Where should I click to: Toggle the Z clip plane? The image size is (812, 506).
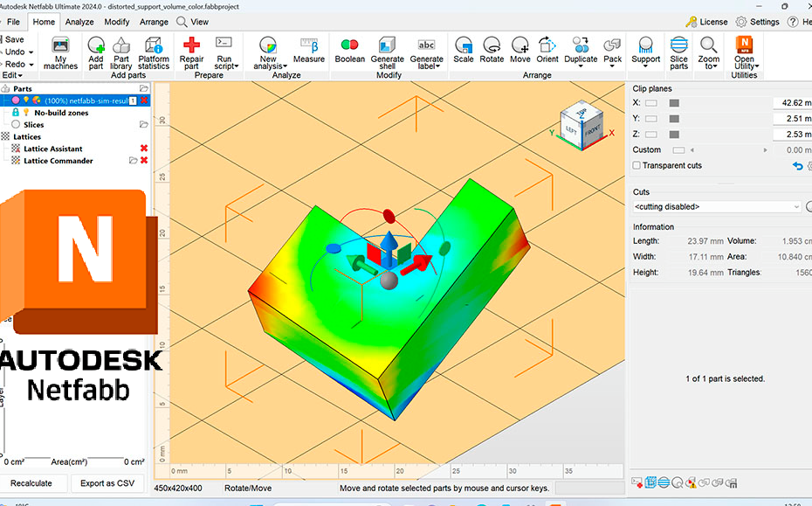click(x=651, y=135)
